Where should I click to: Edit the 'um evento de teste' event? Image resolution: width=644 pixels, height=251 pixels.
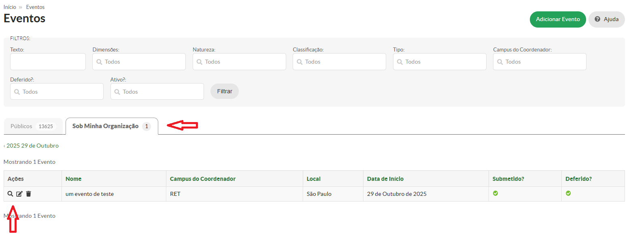(x=19, y=194)
